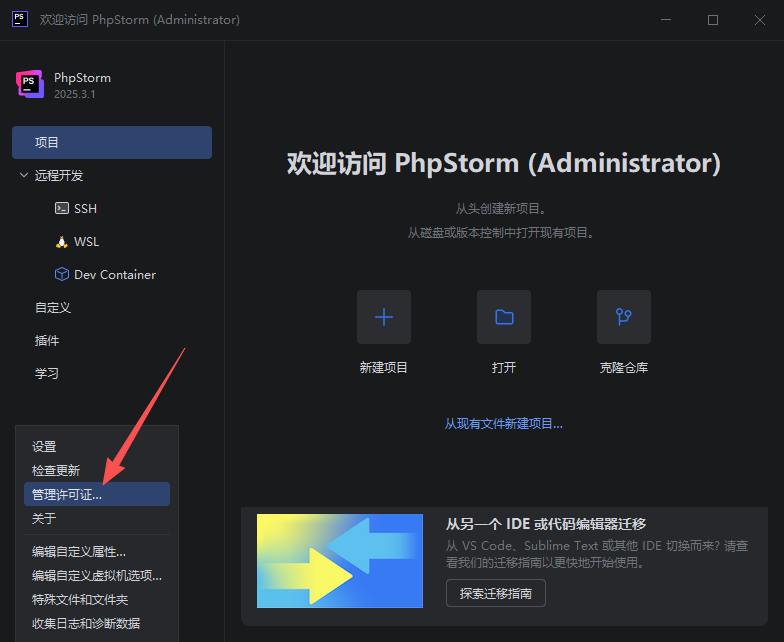Click the 探索迁移指南 button

tap(496, 593)
